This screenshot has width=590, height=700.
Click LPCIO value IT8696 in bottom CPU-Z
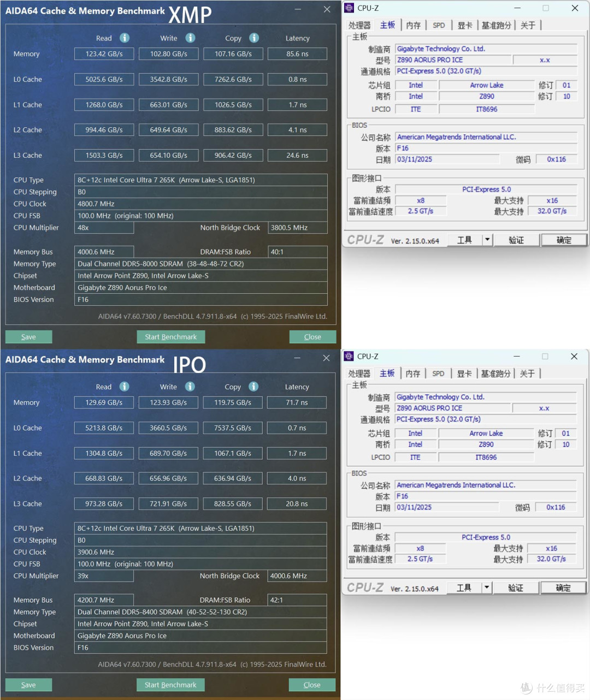coord(486,458)
